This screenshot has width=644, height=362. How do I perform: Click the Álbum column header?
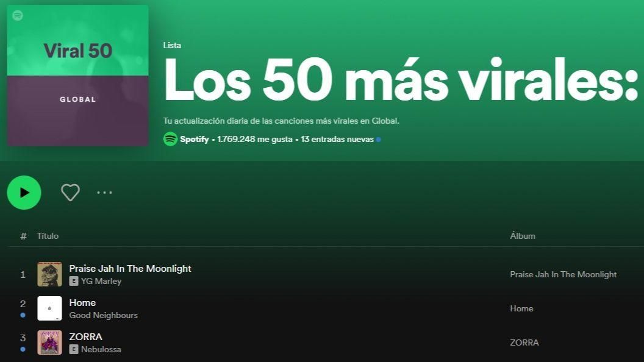(523, 236)
